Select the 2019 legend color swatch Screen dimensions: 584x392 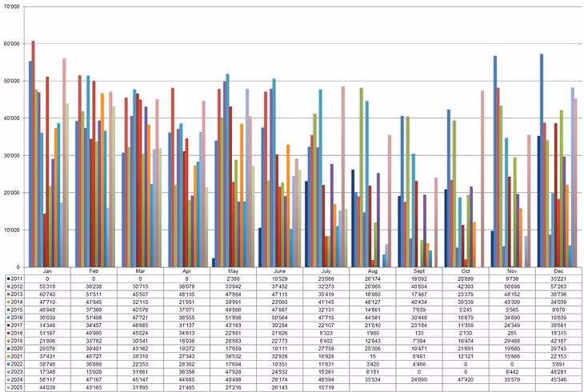[x=8, y=341]
